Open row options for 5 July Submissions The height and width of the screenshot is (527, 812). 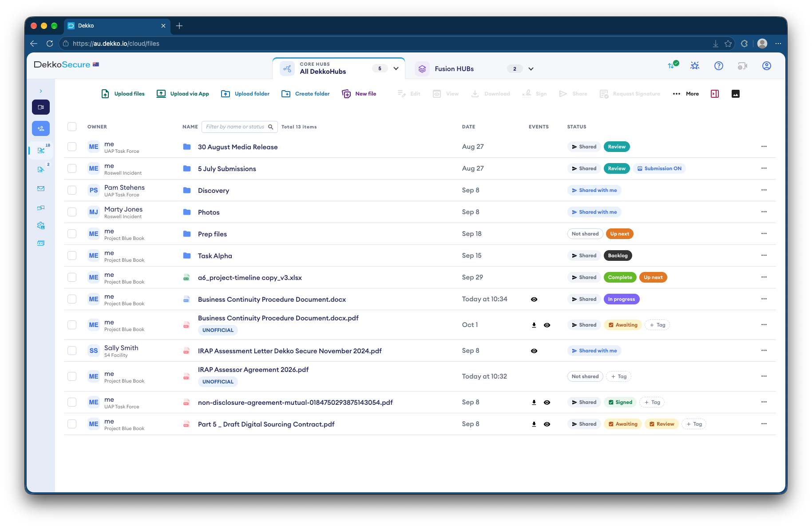pyautogui.click(x=764, y=168)
